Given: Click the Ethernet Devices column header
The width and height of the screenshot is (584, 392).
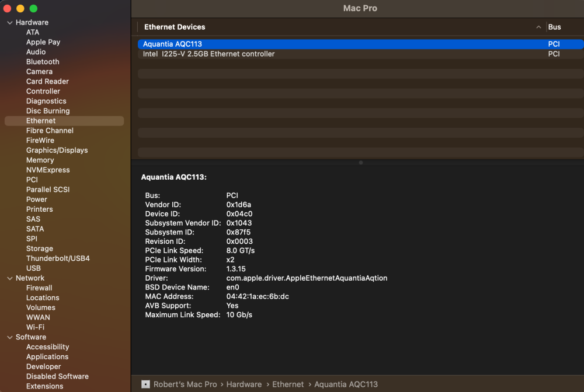Looking at the screenshot, I should [x=175, y=27].
